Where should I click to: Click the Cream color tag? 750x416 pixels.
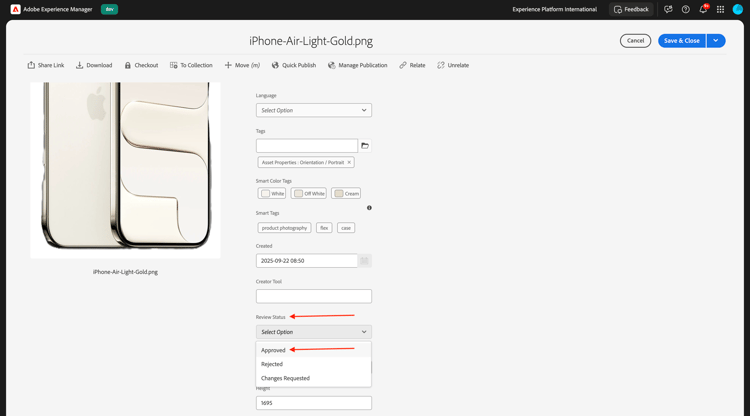346,193
